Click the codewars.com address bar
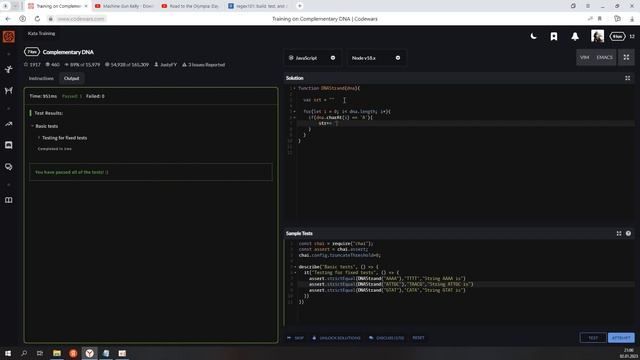The image size is (640, 360). pos(80,19)
